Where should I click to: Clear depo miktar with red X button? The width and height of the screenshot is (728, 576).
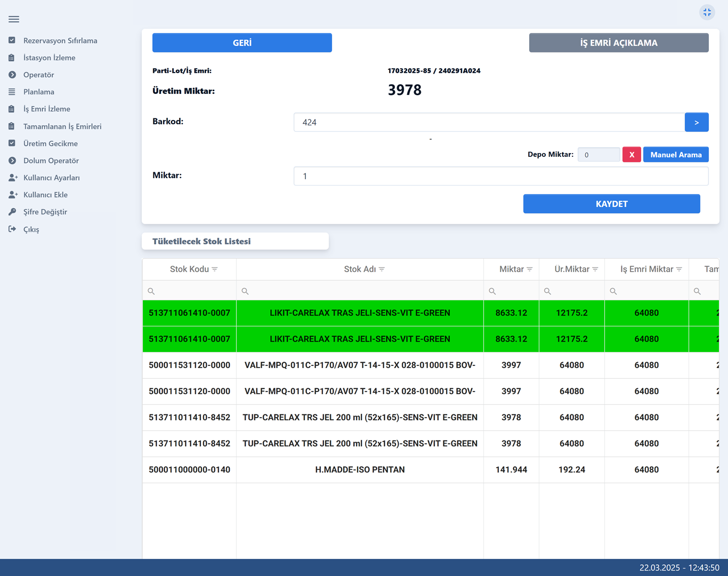[632, 155]
